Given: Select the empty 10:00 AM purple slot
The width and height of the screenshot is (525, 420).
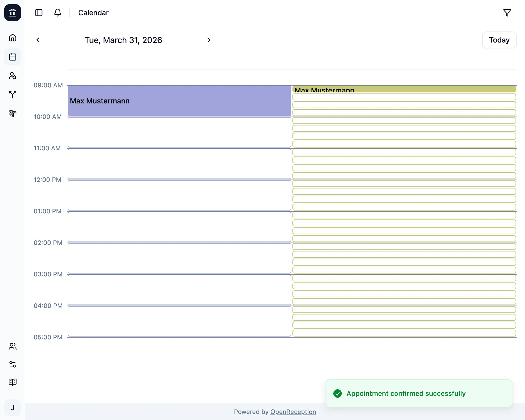Looking at the screenshot, I should (179, 132).
